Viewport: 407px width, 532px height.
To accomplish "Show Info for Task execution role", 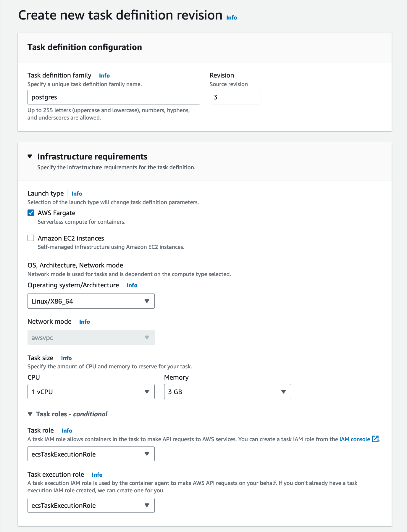I will coord(97,475).
